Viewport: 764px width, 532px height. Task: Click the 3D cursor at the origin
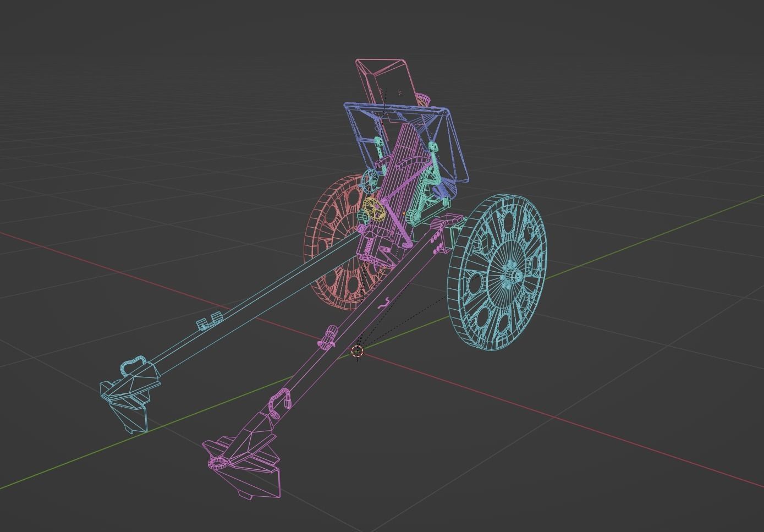[358, 351]
